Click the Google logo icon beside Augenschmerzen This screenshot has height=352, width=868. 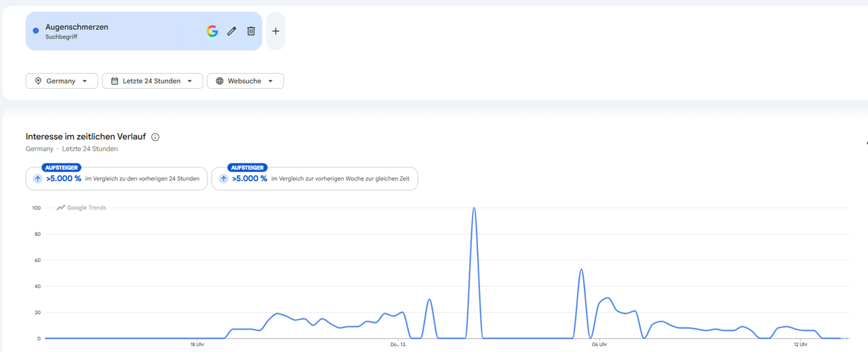(x=212, y=31)
